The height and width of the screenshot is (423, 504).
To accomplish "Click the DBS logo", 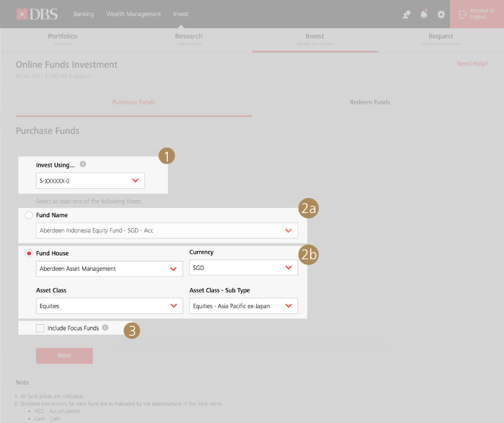I will [x=37, y=14].
